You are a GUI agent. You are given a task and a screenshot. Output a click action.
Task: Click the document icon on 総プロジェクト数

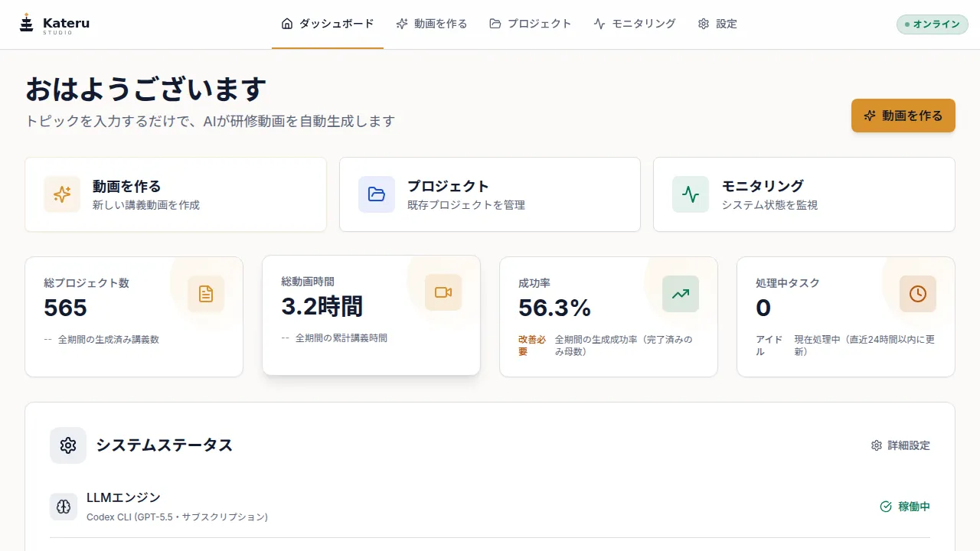(206, 294)
